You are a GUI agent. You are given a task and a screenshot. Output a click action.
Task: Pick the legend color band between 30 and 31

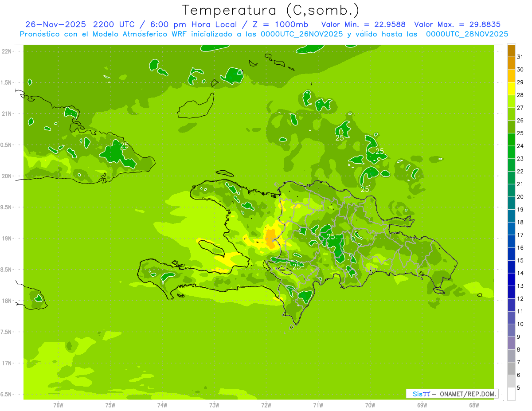511,63
